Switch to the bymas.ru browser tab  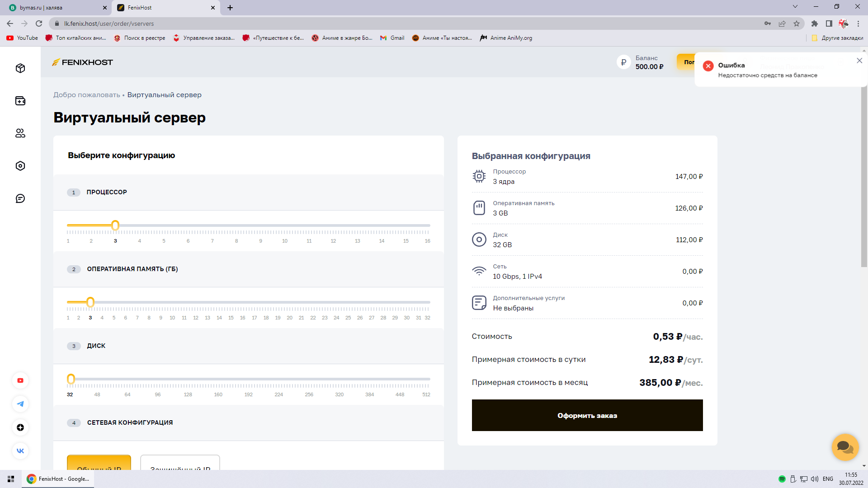point(54,8)
